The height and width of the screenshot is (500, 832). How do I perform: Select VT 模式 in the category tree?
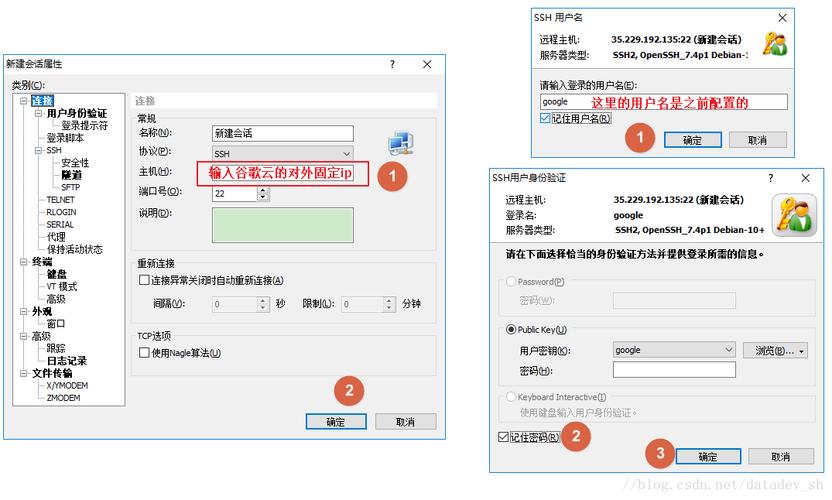tap(62, 287)
